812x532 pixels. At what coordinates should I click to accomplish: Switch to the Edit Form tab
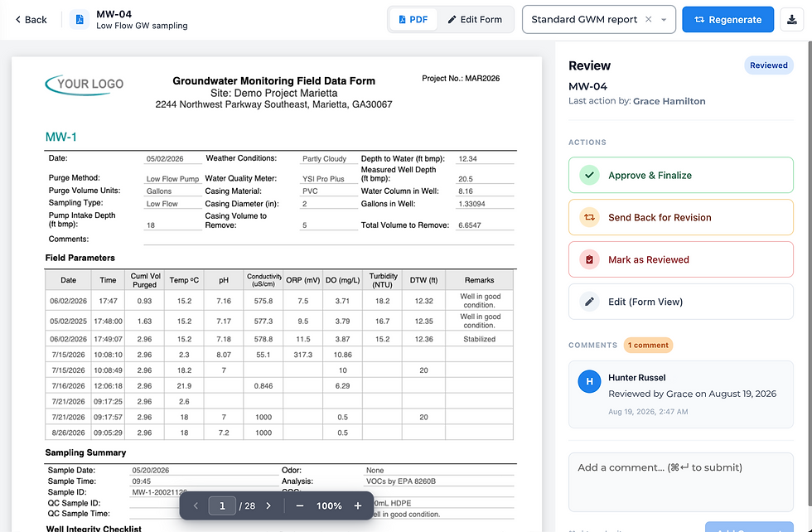click(475, 20)
